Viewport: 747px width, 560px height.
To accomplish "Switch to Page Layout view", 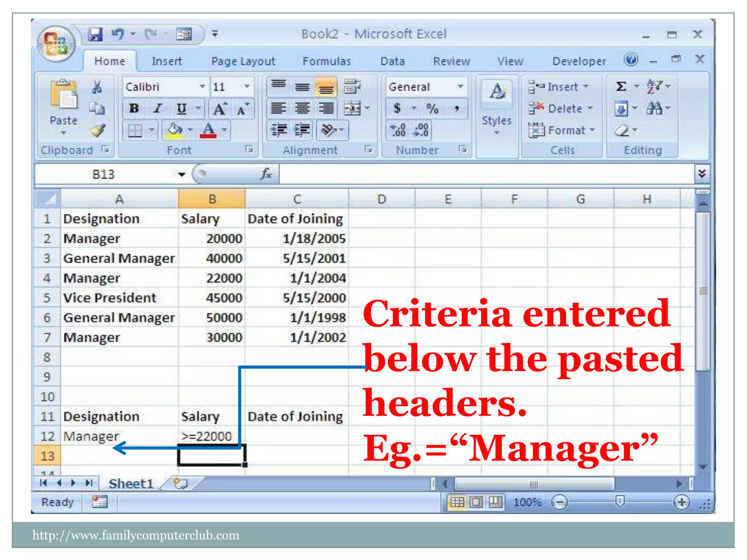I will pyautogui.click(x=476, y=502).
